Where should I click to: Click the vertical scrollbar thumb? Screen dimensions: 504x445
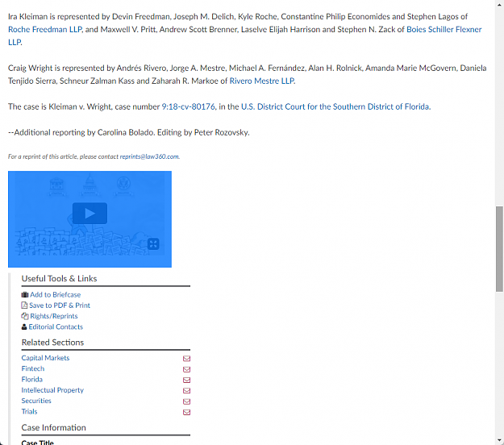499,249
